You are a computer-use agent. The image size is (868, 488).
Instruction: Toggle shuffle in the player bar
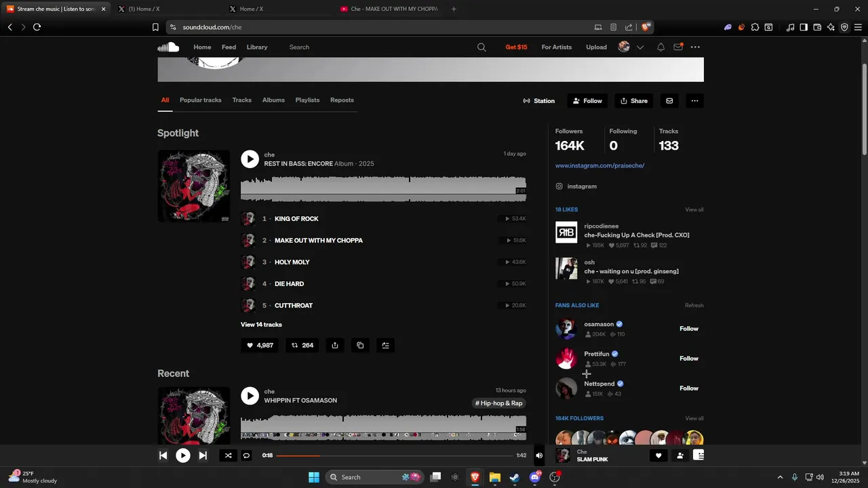click(x=228, y=455)
